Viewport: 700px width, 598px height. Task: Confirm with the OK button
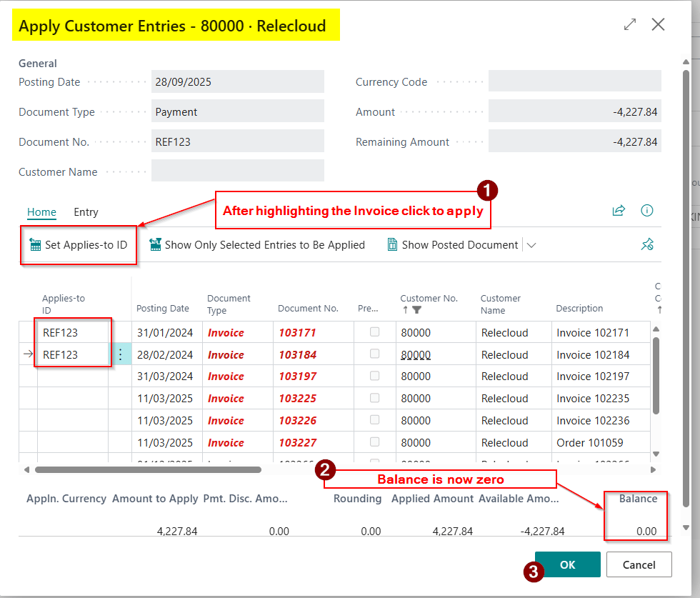pos(567,564)
